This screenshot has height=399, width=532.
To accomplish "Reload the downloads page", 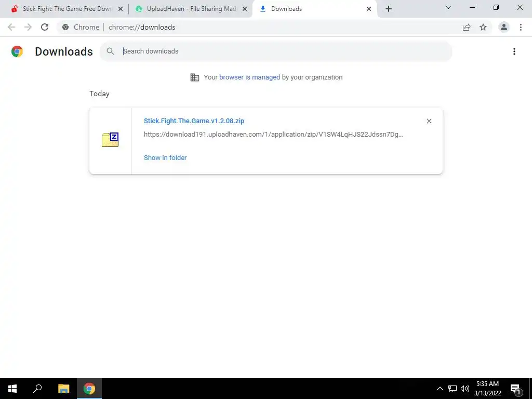I will tap(45, 27).
